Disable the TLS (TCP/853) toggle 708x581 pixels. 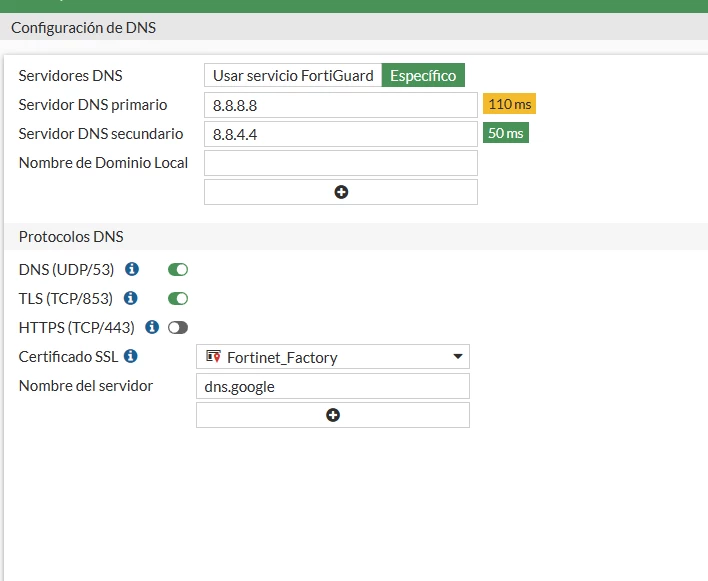[x=178, y=298]
